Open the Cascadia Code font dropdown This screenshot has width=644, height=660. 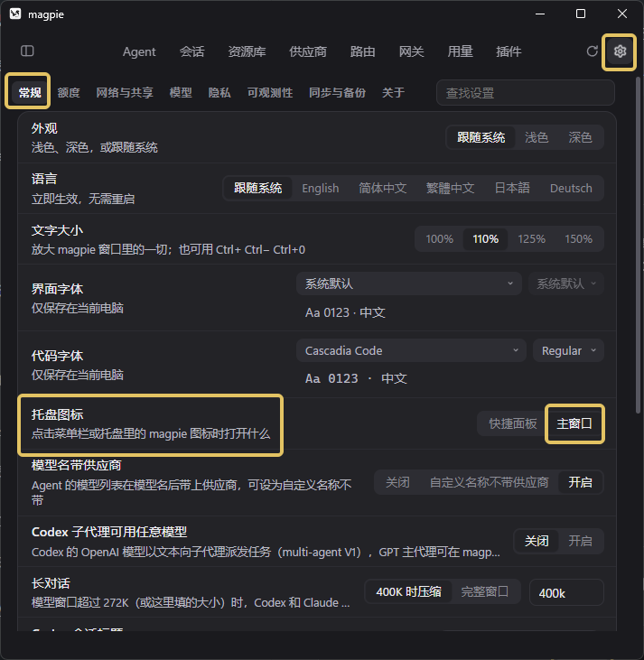pos(411,350)
